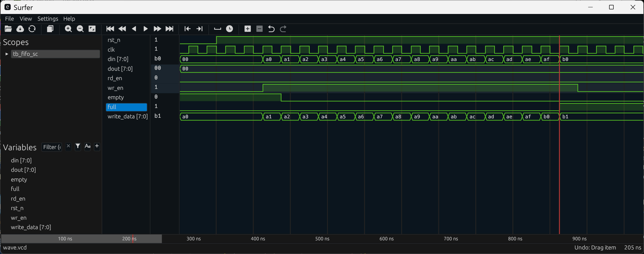644x254 pixels.
Task: Open the variable filter options funnel
Action: (78, 147)
